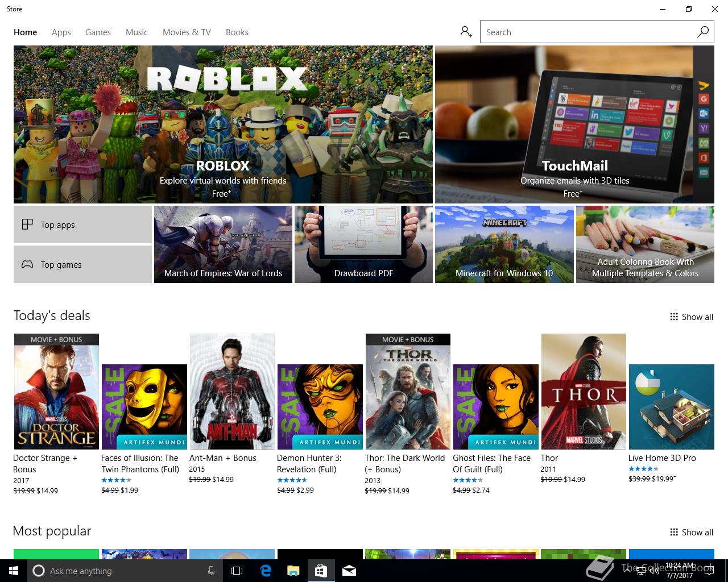Open Thor: The Dark World poster
Image resolution: width=728 pixels, height=582 pixels.
tap(408, 392)
